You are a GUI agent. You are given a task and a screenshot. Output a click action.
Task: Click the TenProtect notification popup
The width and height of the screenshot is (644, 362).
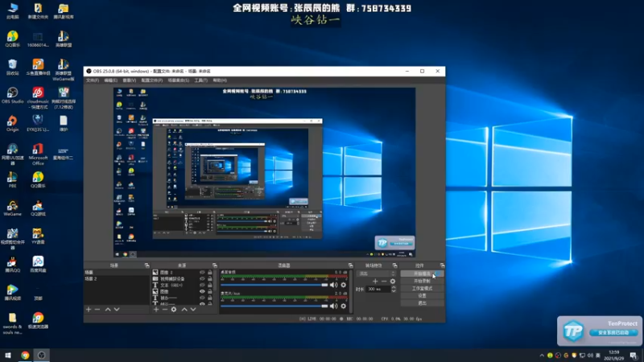point(599,331)
